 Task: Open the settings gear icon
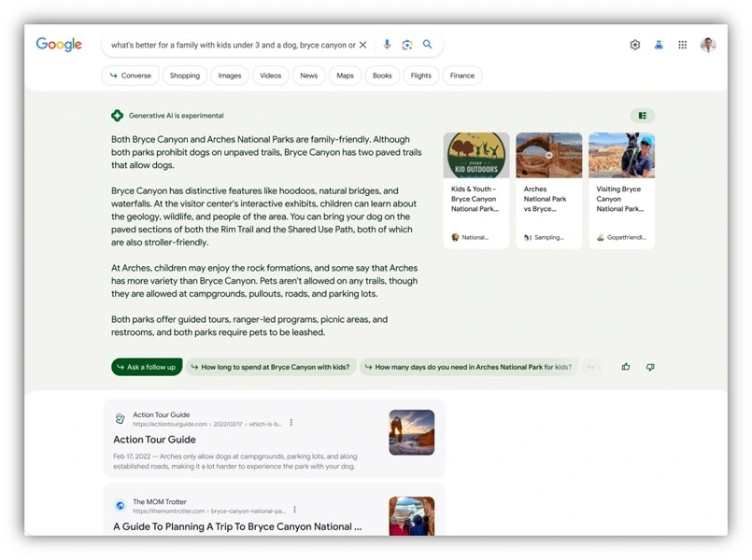tap(635, 45)
